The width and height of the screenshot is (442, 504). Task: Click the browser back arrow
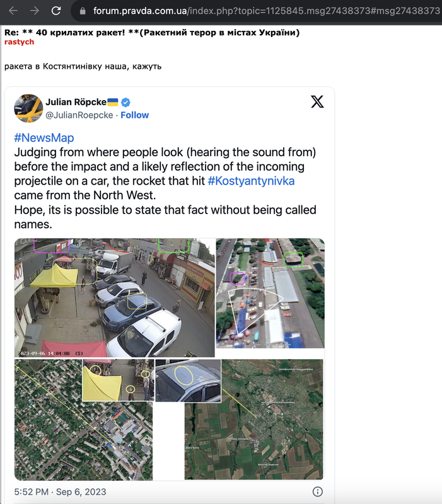13,11
